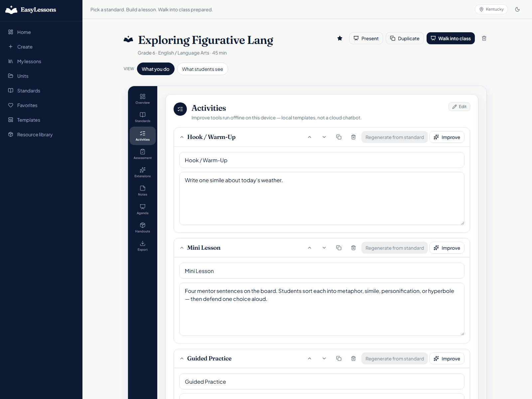Move Guided Practice activity up
The height and width of the screenshot is (399, 532).
tap(310, 358)
